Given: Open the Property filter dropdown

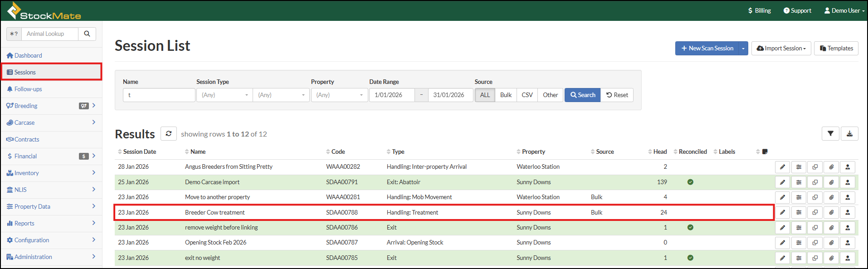Looking at the screenshot, I should (339, 95).
